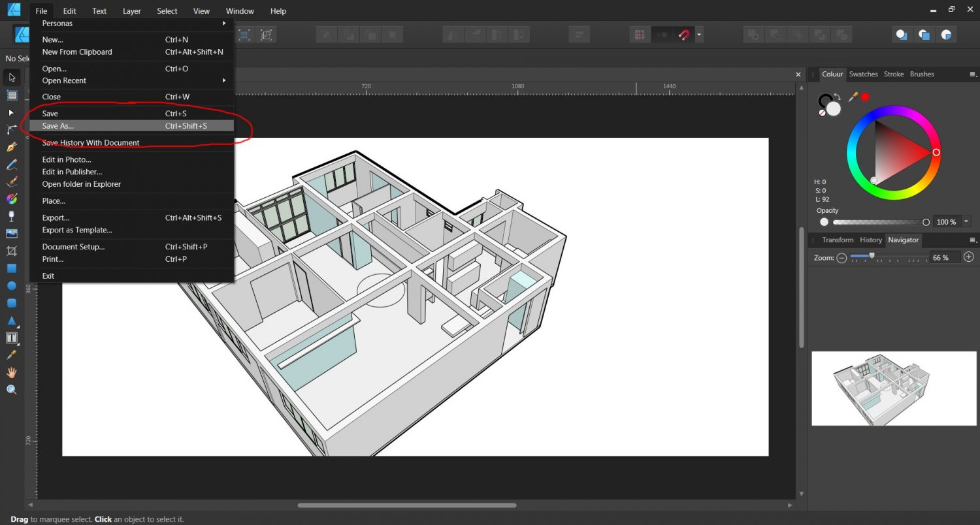
Task: Select the Ellipse shape tool
Action: click(x=12, y=285)
